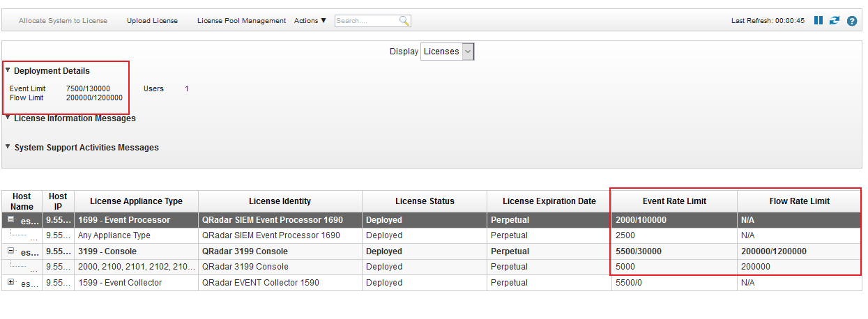Image resolution: width=868 pixels, height=319 pixels.
Task: Sort by License Status column header
Action: pos(425,201)
